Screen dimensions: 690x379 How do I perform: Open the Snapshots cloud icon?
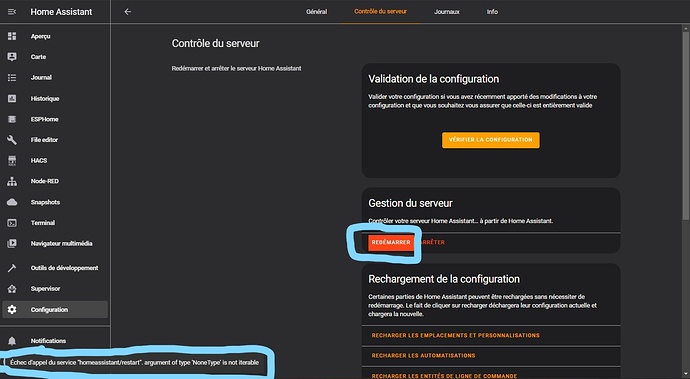(12, 202)
